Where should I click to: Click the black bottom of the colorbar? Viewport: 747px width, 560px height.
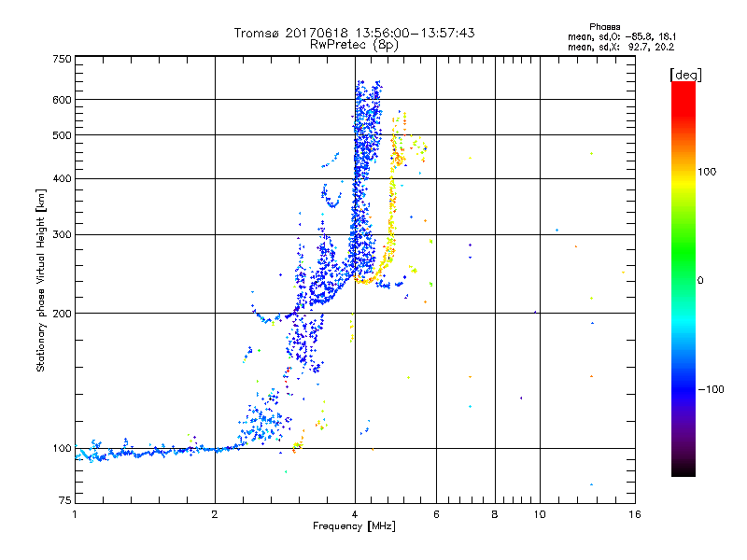tap(684, 469)
